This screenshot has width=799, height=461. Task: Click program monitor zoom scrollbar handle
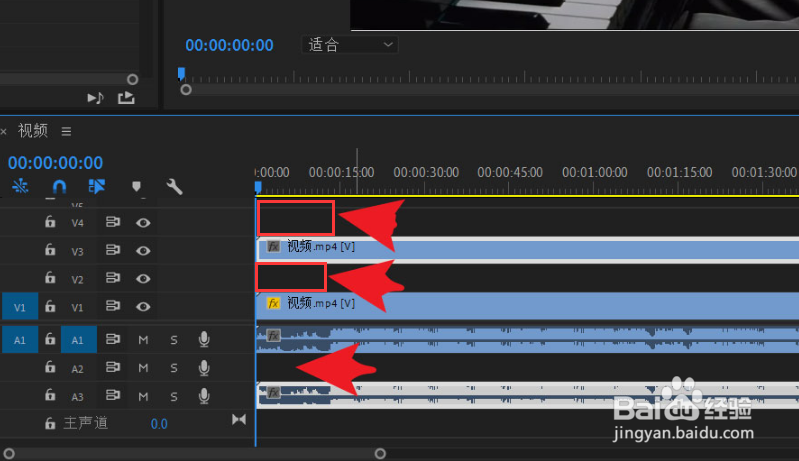click(x=186, y=90)
